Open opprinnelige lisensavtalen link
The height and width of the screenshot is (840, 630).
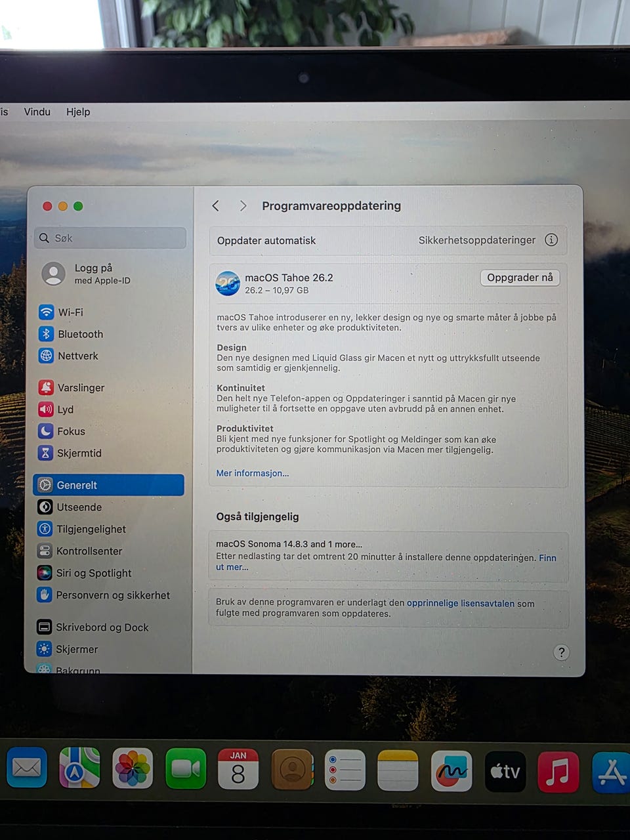click(x=461, y=603)
